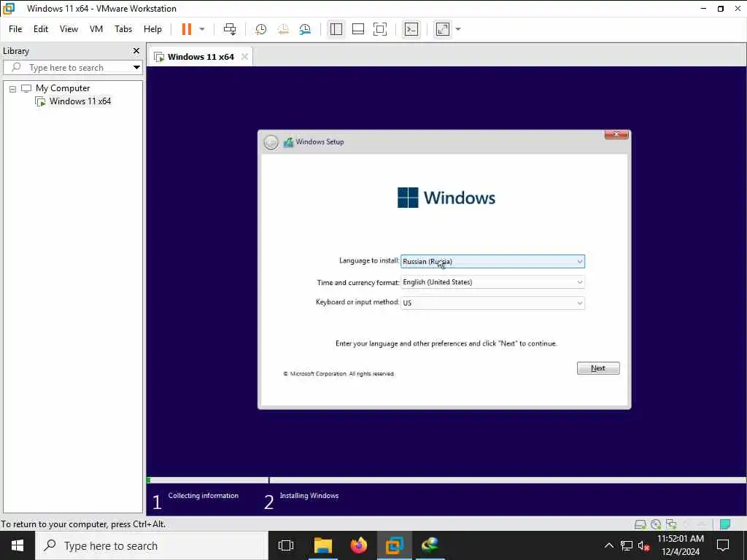Click the teal message log icon
Image resolution: width=747 pixels, height=560 pixels.
tap(725, 524)
